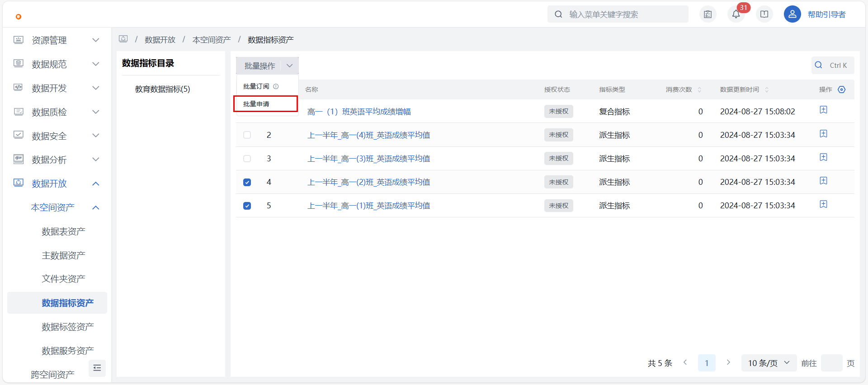The image size is (868, 385).
Task: Open 跨空间资产 in the sidebar
Action: coord(52,374)
